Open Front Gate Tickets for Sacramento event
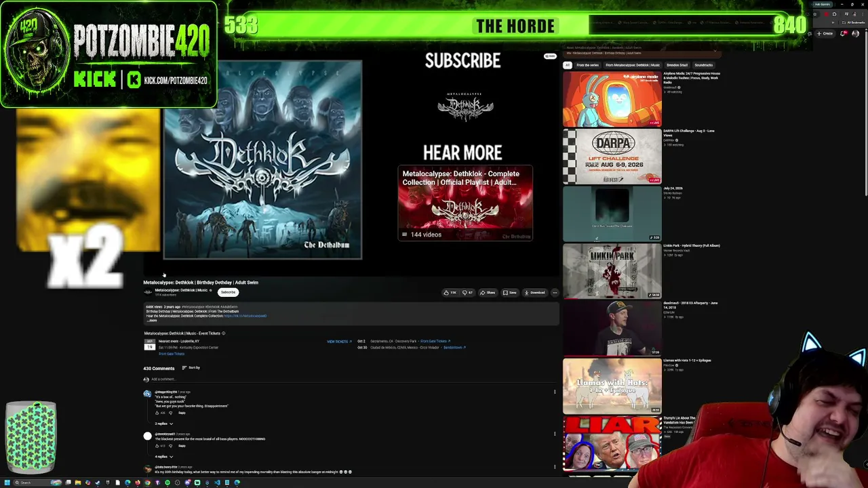This screenshot has height=488, width=868. pyautogui.click(x=435, y=342)
